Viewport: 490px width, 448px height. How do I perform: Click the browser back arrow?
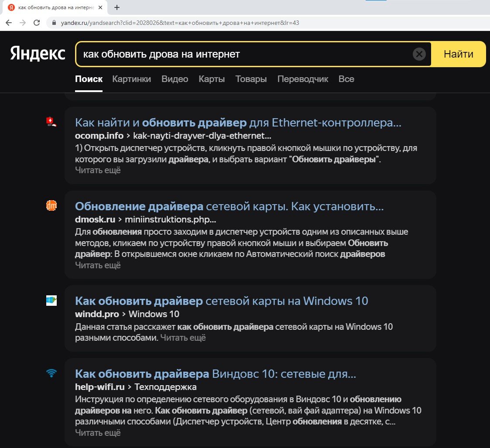click(9, 23)
